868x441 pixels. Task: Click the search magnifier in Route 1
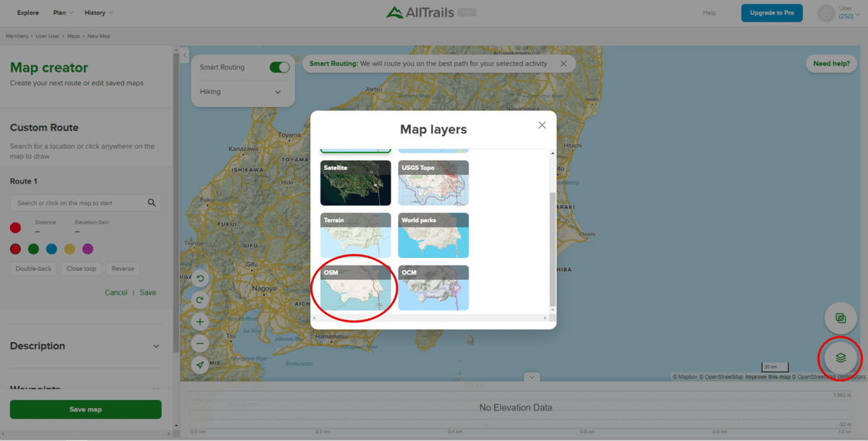pos(152,203)
